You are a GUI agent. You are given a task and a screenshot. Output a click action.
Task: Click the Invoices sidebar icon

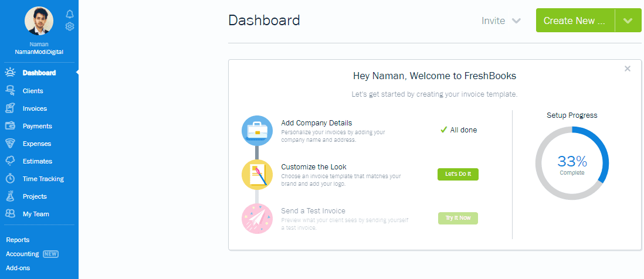10,108
